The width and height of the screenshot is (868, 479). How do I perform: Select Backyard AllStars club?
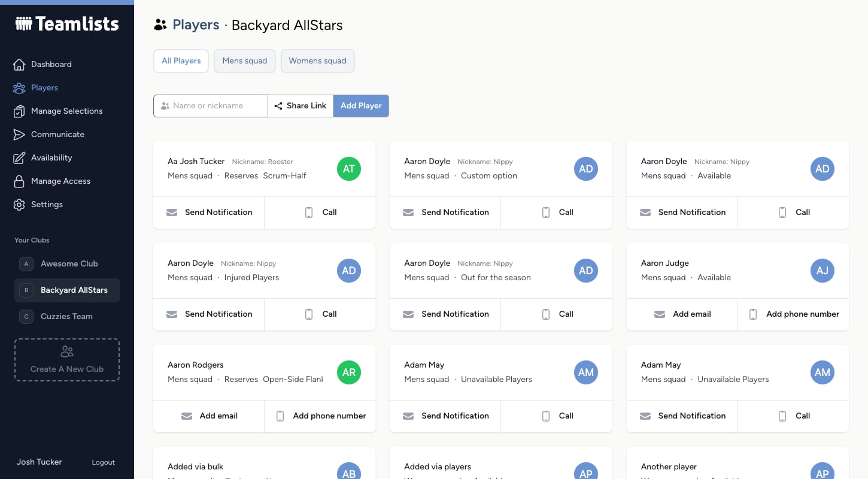pos(67,290)
